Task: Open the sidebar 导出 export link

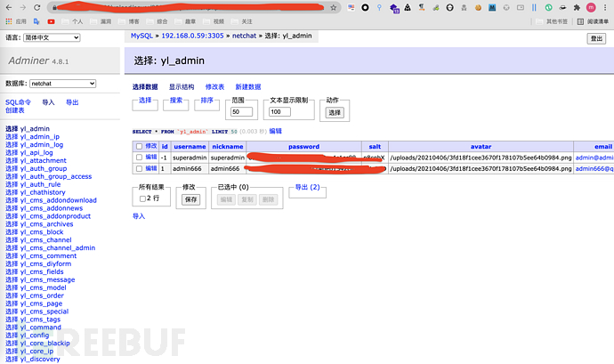Action: point(72,102)
